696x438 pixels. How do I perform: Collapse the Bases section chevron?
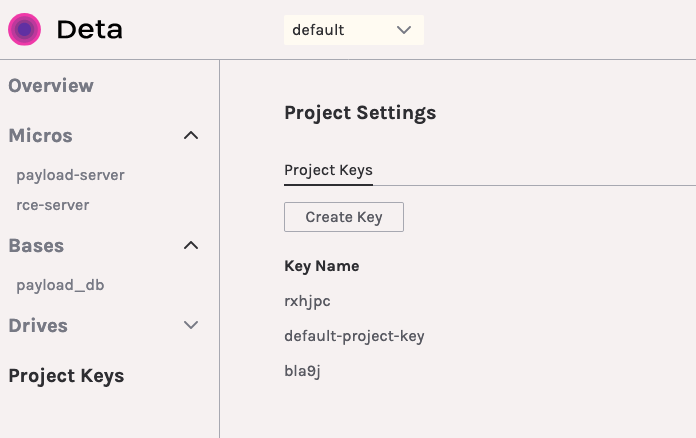191,246
